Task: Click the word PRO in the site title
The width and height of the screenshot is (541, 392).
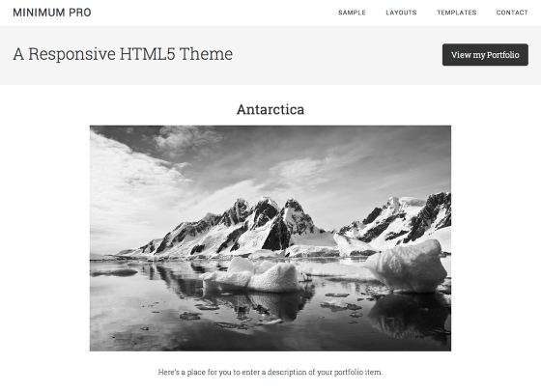Action: (x=79, y=13)
